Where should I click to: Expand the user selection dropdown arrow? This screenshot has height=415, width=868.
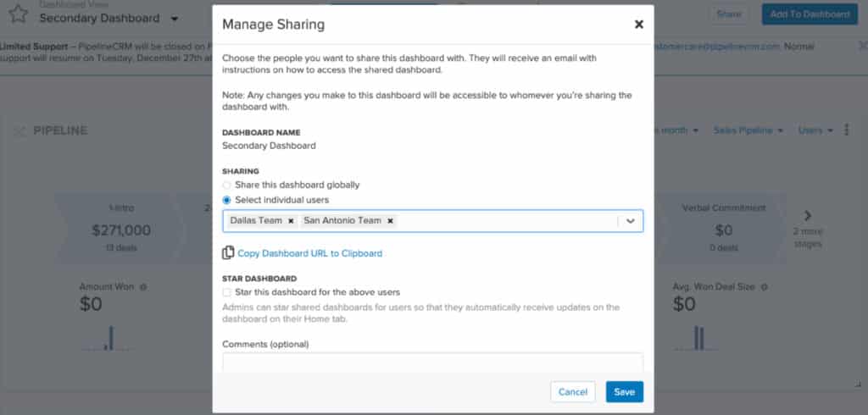(x=631, y=221)
